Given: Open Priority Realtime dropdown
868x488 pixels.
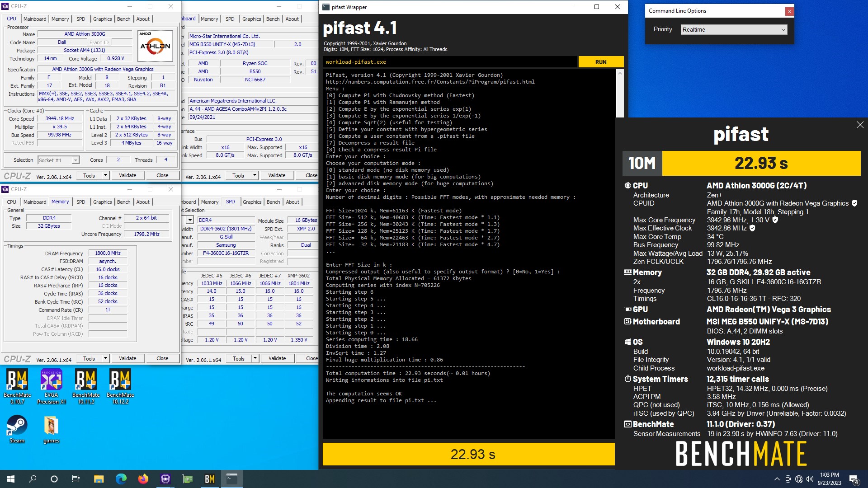Looking at the screenshot, I should point(734,29).
